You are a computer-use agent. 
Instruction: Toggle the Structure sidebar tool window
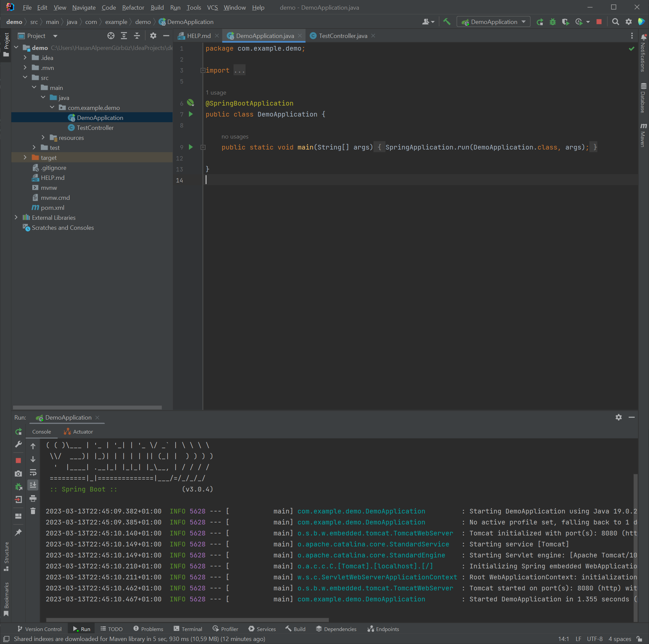(x=6, y=556)
